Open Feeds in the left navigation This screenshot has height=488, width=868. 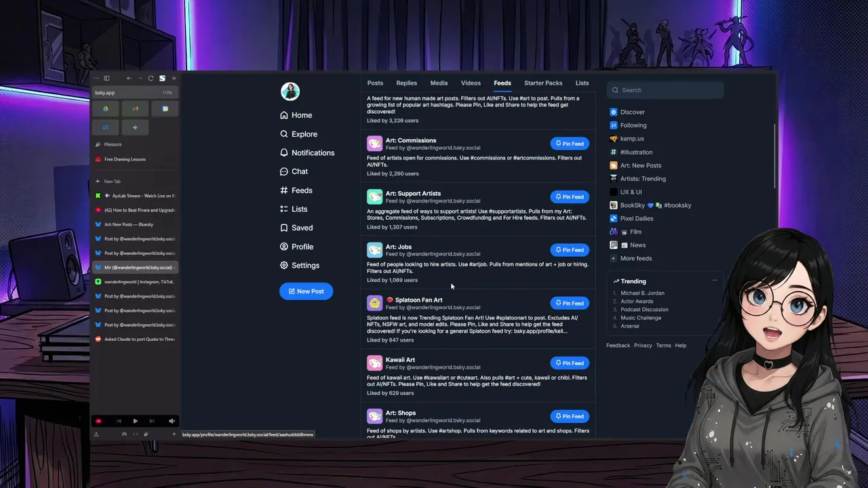click(x=296, y=190)
